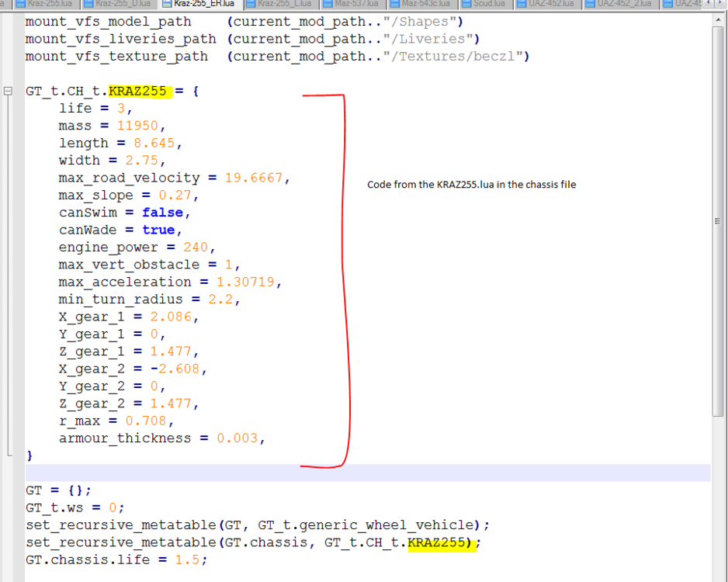Click the X_gear_1 value 2.086
This screenshot has width=728, height=582.
pyautogui.click(x=171, y=317)
